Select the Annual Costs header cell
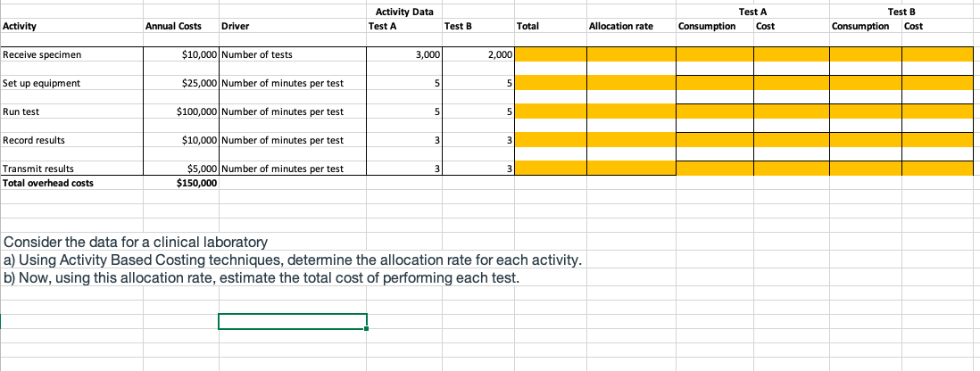980x371 pixels. [x=180, y=26]
